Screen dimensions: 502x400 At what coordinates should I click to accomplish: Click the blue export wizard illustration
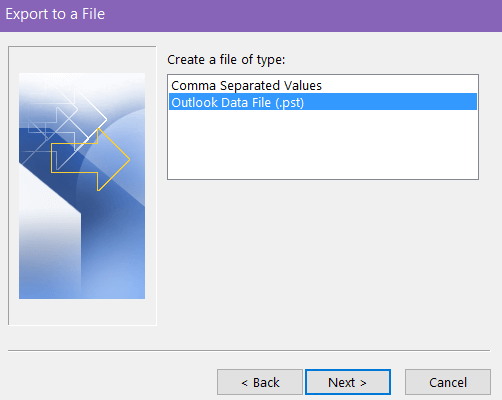pos(82,186)
